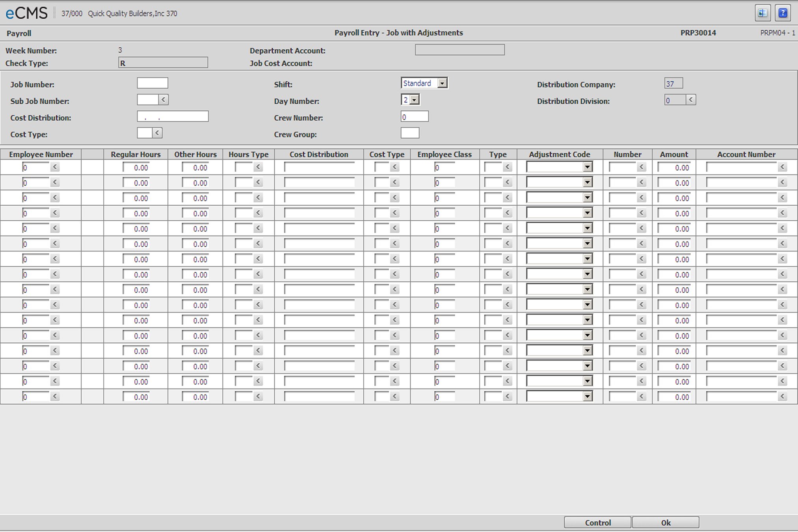798x532 pixels.
Task: Open Account Number lookup in seventh row
Action: (x=783, y=259)
